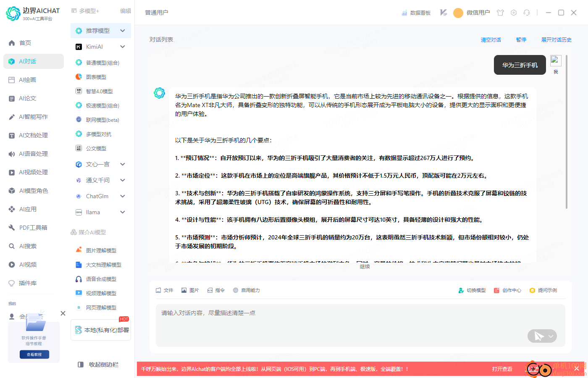Open 指令 command options
The height and width of the screenshot is (378, 588).
coord(216,290)
